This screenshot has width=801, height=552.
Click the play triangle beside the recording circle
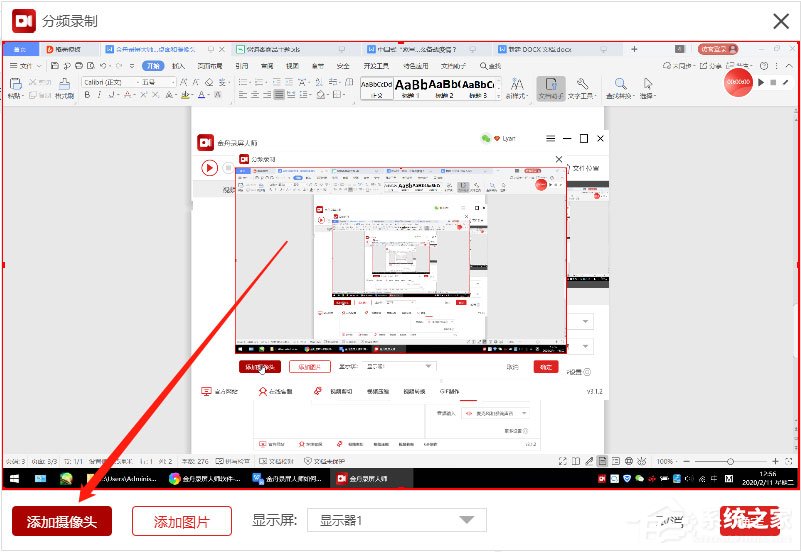pos(761,82)
